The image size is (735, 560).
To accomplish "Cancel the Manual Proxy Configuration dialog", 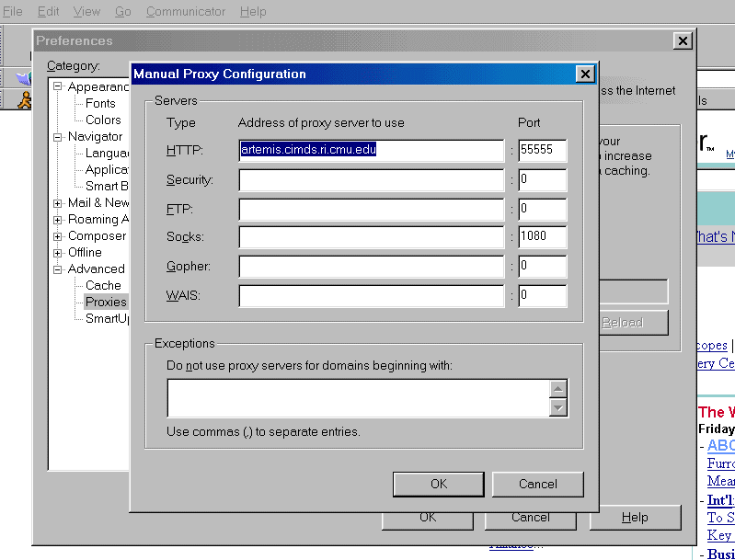I will 538,484.
